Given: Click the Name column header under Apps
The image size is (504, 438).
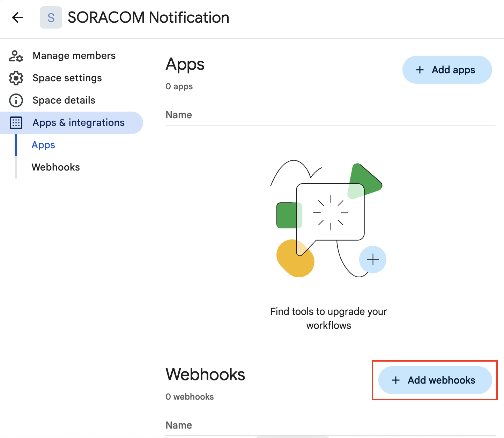Looking at the screenshot, I should (x=179, y=115).
